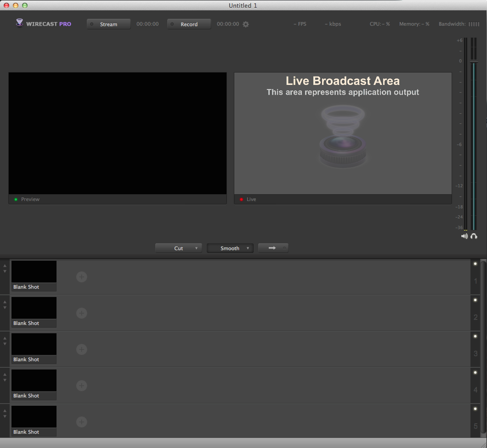Image resolution: width=487 pixels, height=448 pixels.
Task: Open the encoding settings gear icon
Action: click(246, 24)
